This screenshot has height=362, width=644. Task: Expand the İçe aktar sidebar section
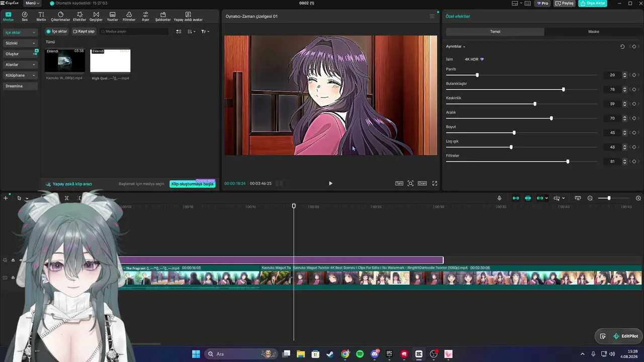[x=21, y=32]
